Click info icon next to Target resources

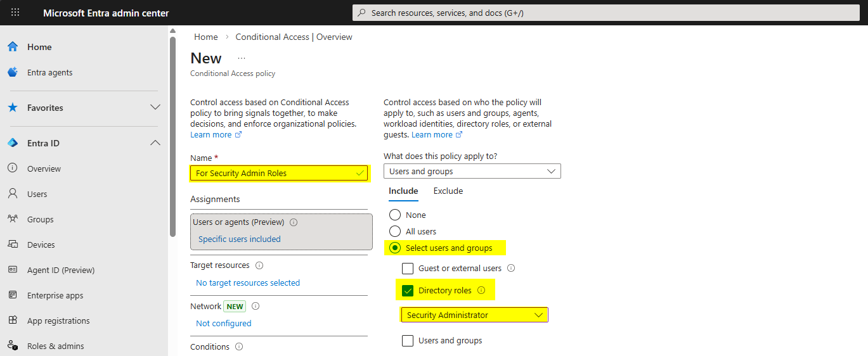[x=259, y=265]
